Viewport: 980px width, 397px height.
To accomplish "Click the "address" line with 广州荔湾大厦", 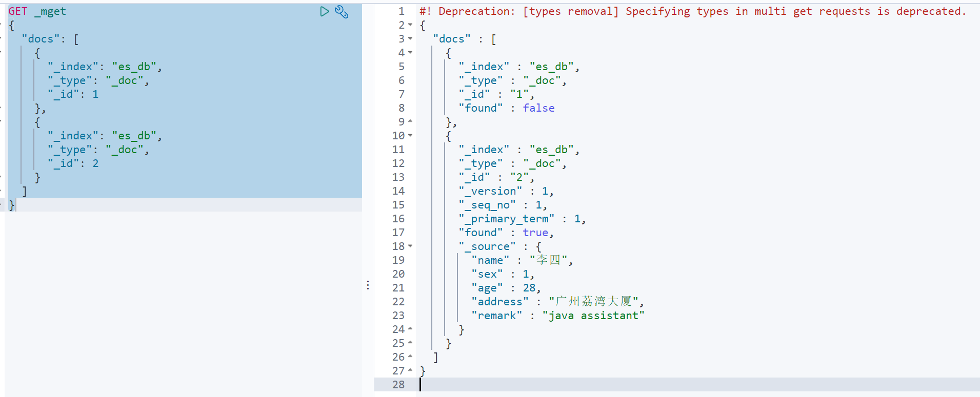I will (x=557, y=302).
